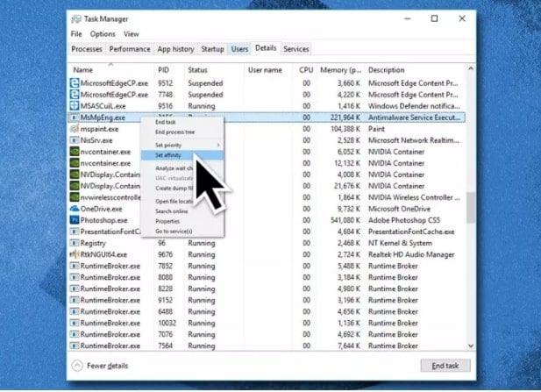Sort by the Name column header
Viewport: 541px width, 392px height.
[x=111, y=70]
